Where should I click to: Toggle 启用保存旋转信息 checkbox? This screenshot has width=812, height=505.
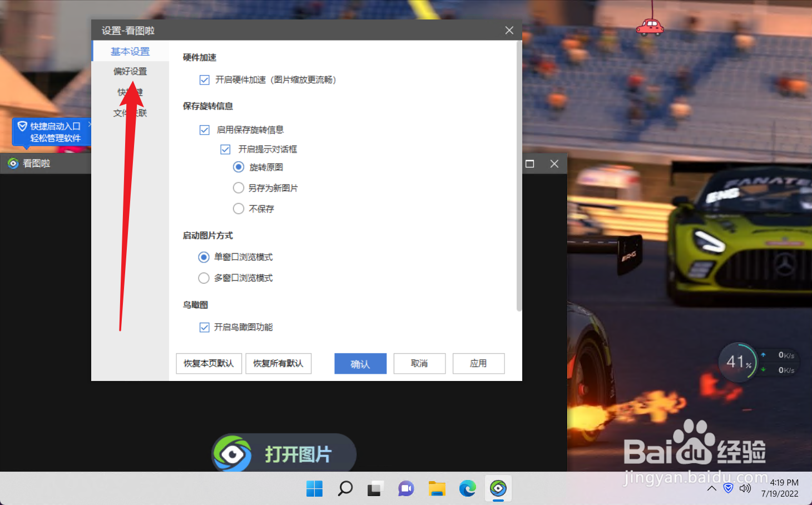point(205,130)
